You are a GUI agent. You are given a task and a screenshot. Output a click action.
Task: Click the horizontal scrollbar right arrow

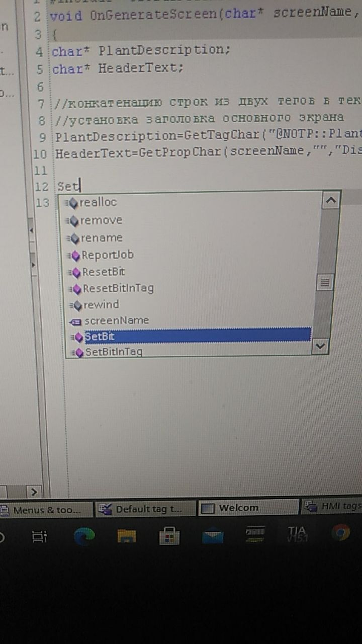point(35,492)
